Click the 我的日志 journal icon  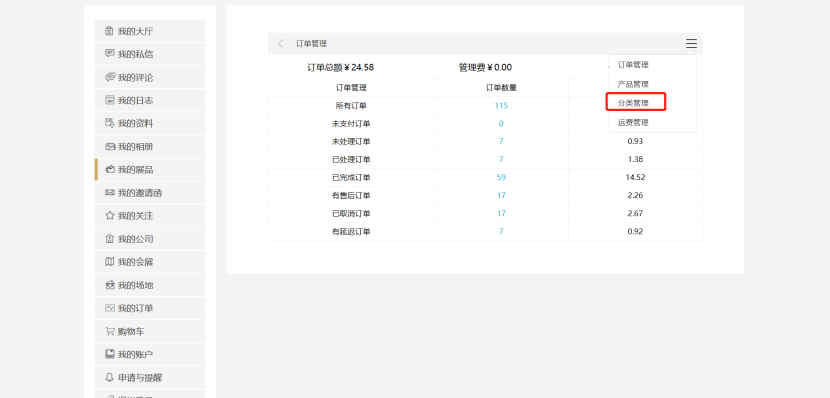[x=110, y=100]
